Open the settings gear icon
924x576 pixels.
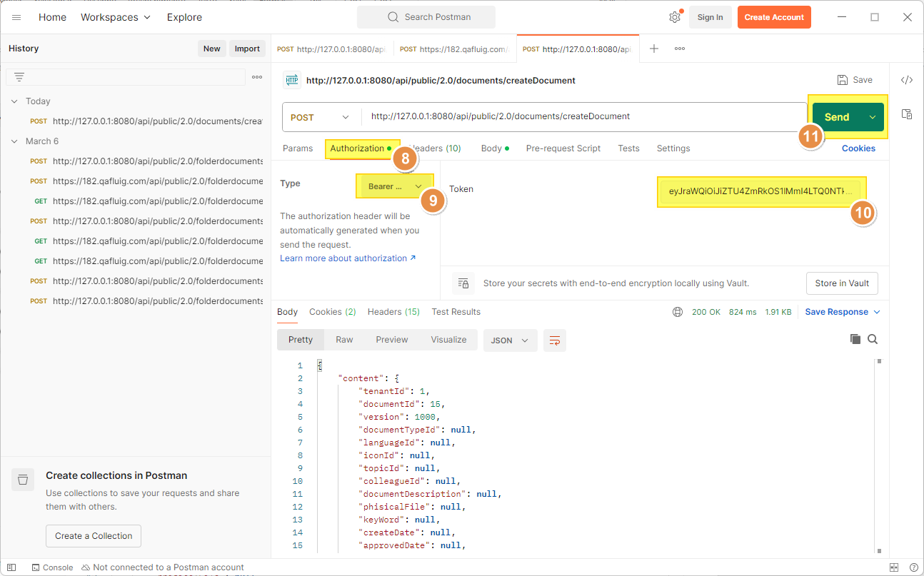[x=674, y=17]
